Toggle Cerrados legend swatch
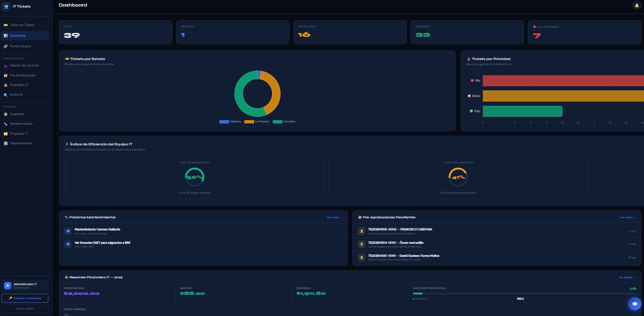The height and width of the screenshot is (316, 644). tap(278, 122)
